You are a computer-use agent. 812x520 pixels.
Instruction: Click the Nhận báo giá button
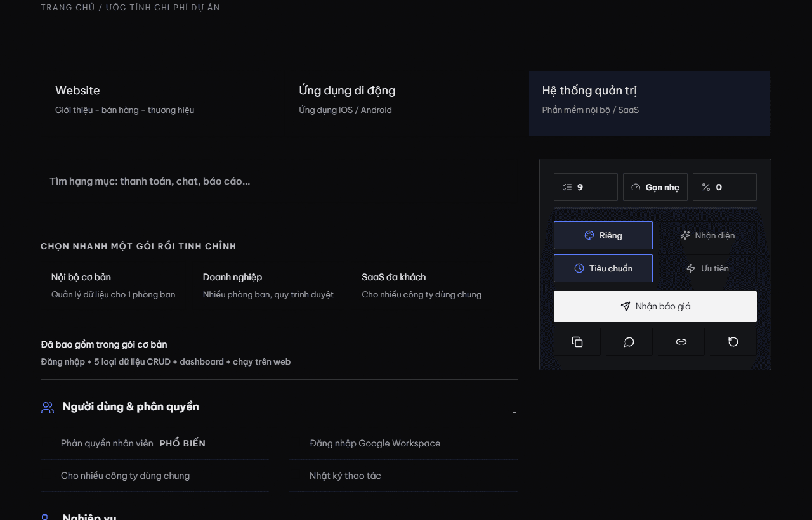click(x=655, y=306)
